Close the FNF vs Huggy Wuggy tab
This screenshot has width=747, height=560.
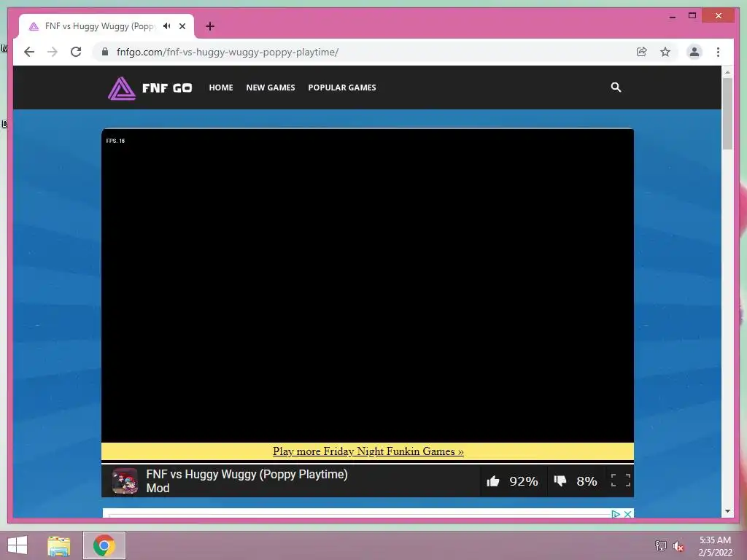point(182,26)
